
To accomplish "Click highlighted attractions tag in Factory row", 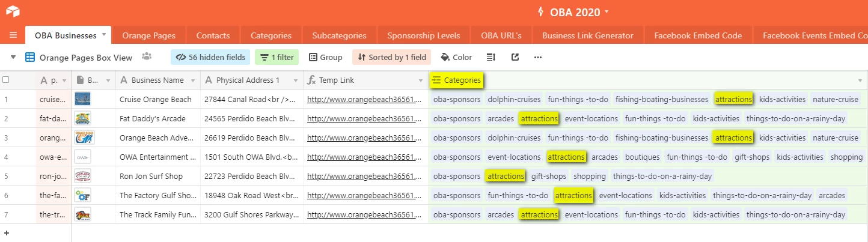I will coord(573,195).
